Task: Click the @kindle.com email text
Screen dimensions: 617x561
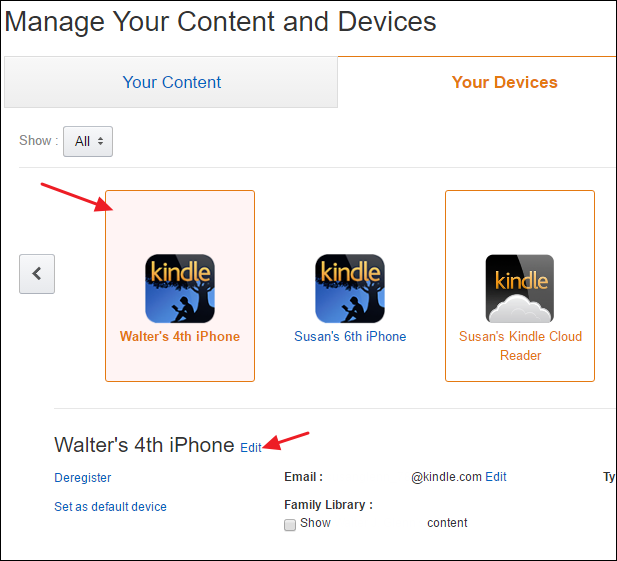Action: 446,477
